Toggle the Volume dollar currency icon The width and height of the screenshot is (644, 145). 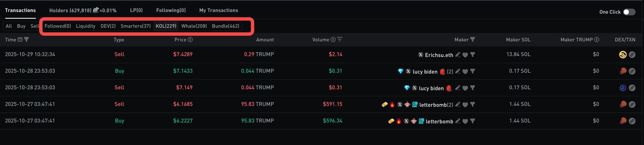pyautogui.click(x=333, y=40)
